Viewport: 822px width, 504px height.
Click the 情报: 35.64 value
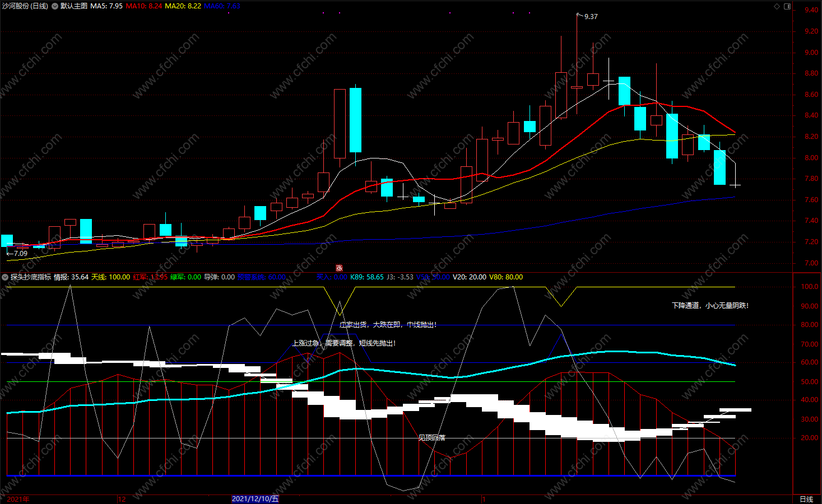pos(71,277)
